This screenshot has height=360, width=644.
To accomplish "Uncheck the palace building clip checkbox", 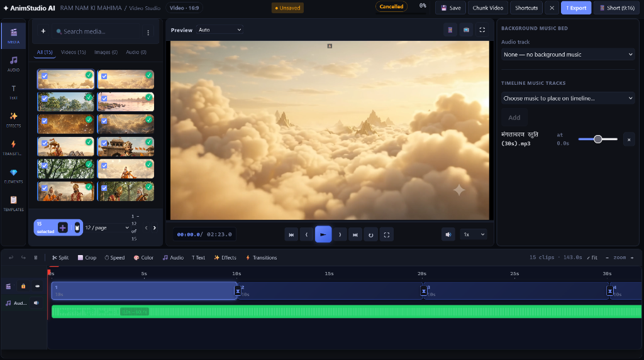I will [104, 143].
